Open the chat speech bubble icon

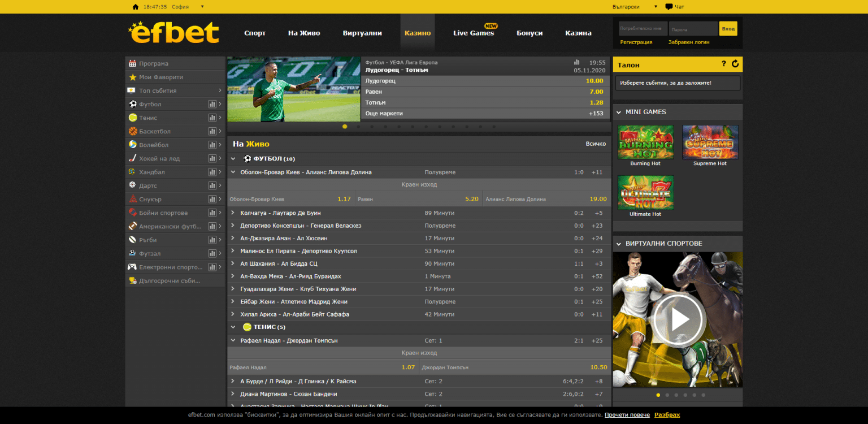tap(669, 7)
